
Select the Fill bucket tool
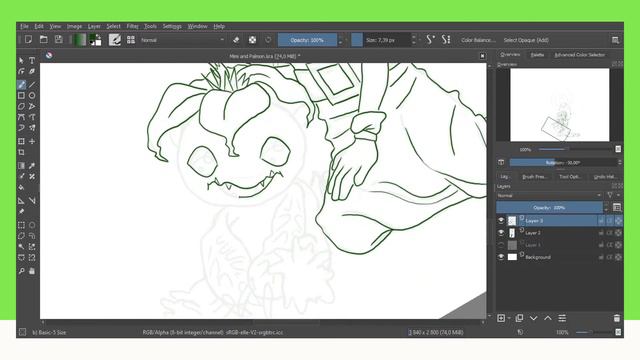(x=22, y=187)
